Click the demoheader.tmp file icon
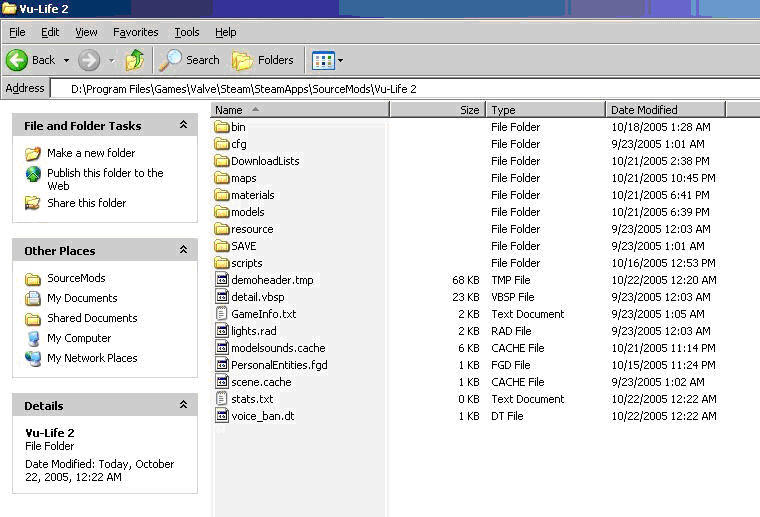This screenshot has height=517, width=760. [222, 280]
